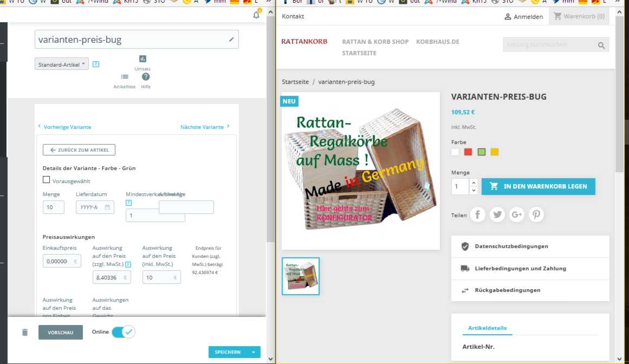Image resolution: width=629 pixels, height=364 pixels.
Task: Click the search magnifier icon in shop
Action: (x=601, y=45)
